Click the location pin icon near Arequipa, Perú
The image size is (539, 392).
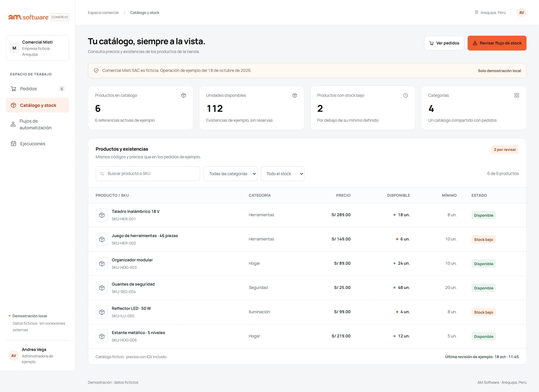[x=476, y=12]
